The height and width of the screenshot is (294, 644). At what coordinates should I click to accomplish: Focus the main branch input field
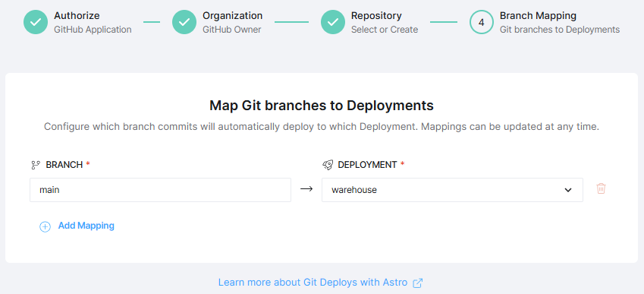pyautogui.click(x=160, y=190)
